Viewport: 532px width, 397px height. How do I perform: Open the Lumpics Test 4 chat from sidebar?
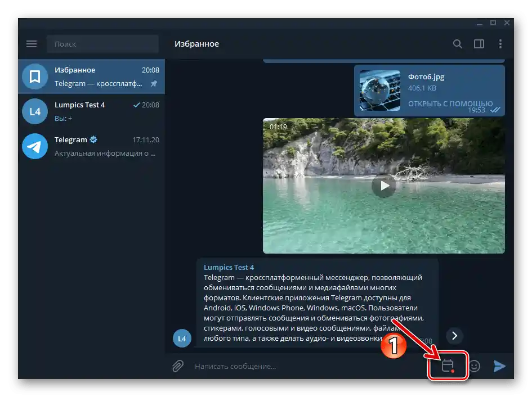click(x=90, y=111)
